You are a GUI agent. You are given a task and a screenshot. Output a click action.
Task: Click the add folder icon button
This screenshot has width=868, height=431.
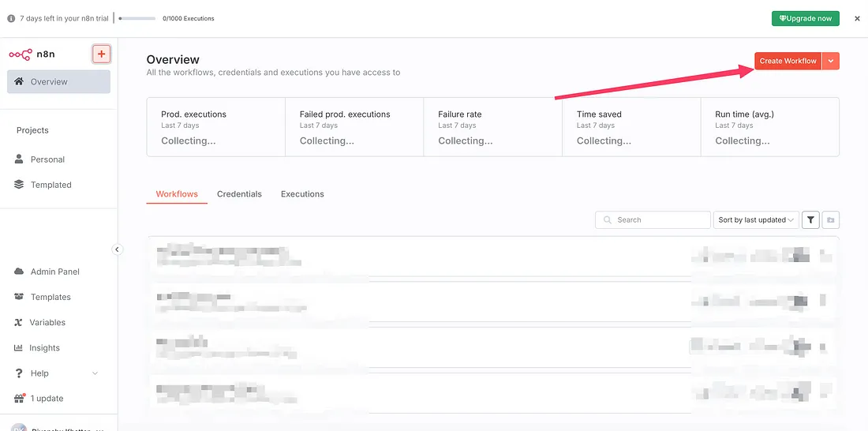(x=830, y=220)
